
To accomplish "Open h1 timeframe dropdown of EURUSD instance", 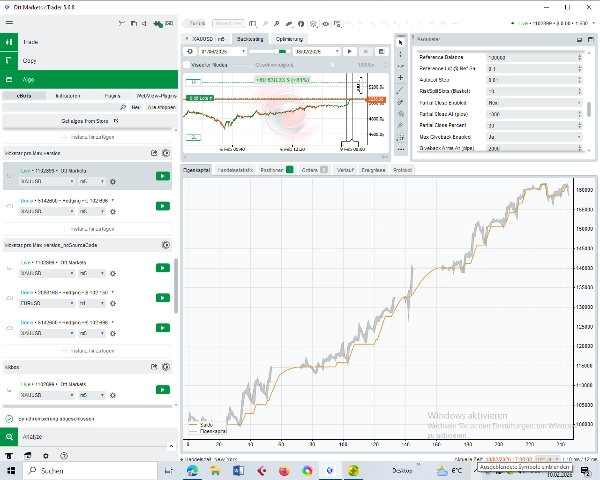I will (x=91, y=304).
